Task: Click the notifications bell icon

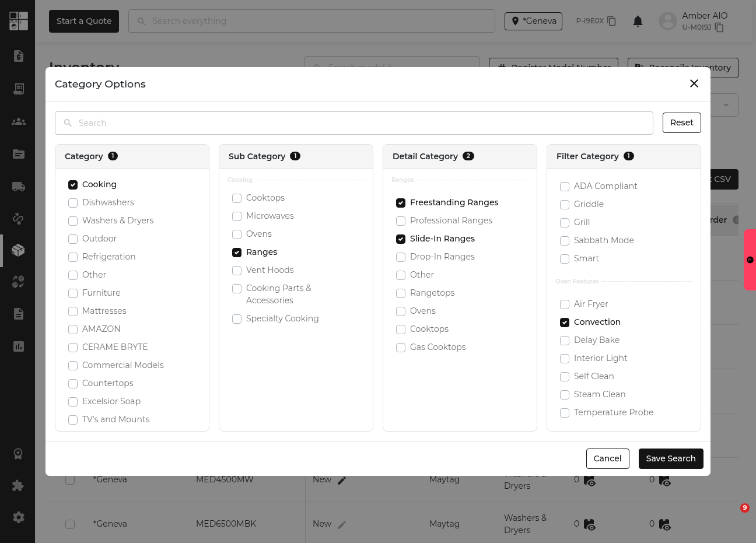Action: pyautogui.click(x=638, y=22)
